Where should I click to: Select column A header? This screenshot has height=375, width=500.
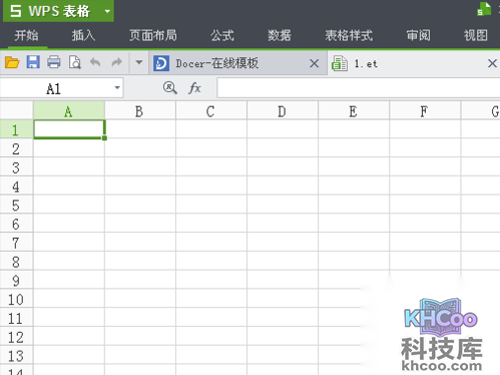69,111
